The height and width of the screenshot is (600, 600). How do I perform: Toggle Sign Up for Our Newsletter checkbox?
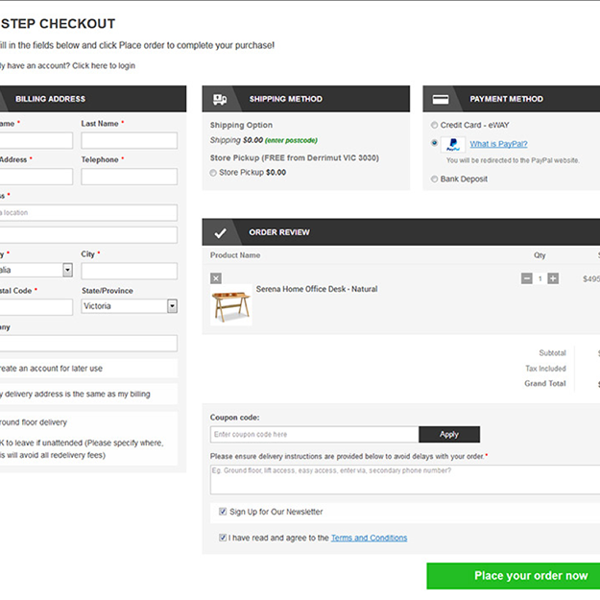[x=223, y=512]
